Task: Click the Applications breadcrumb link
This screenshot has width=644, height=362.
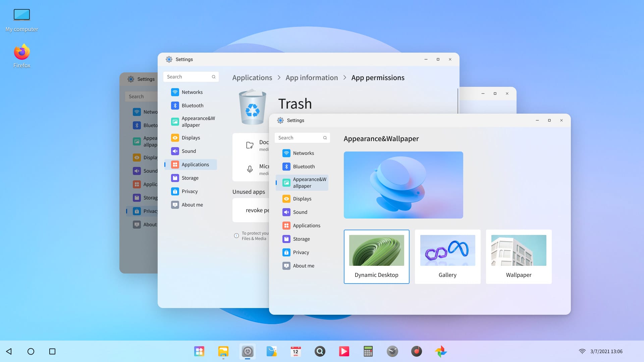Action: 252,78
